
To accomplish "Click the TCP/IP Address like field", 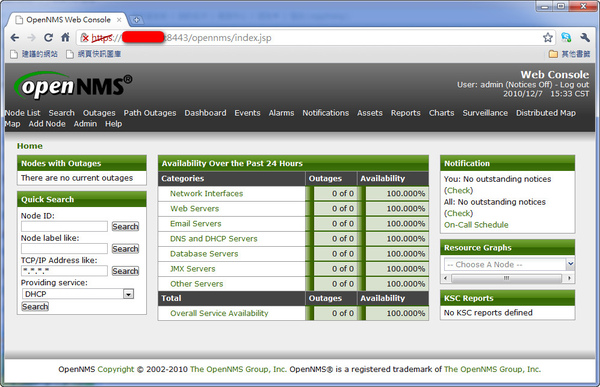I will point(64,271).
